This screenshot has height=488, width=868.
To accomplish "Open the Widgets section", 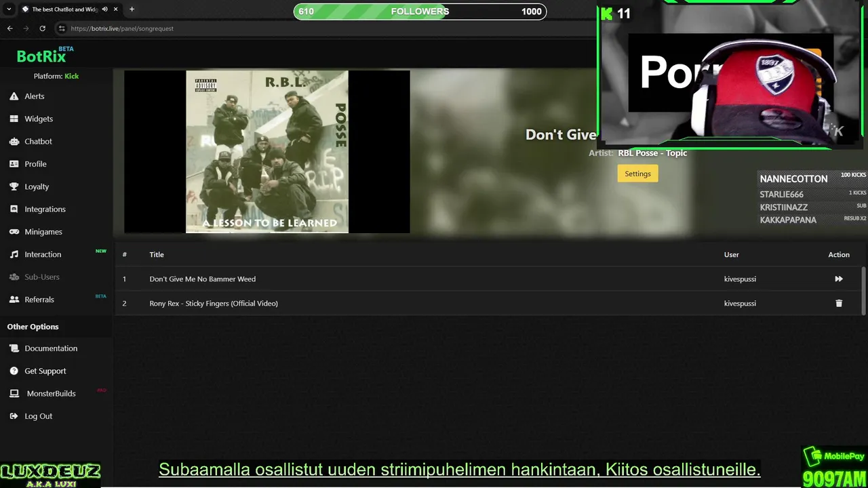I will (x=39, y=119).
